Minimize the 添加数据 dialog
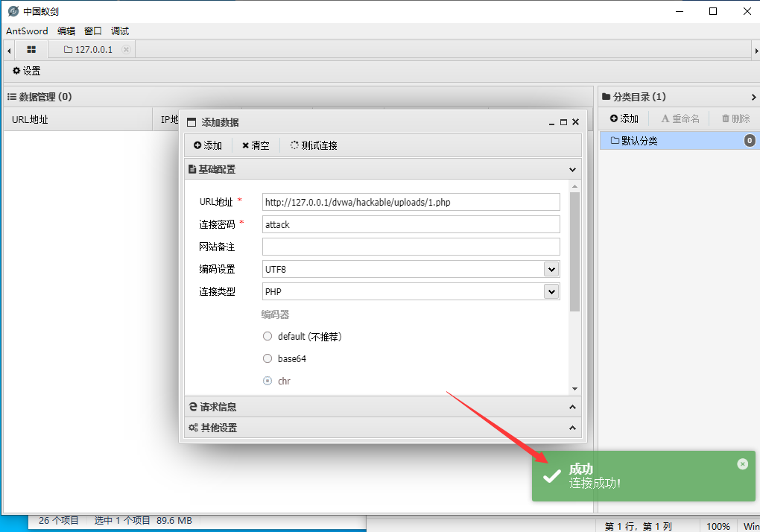Viewport: 760px width, 532px height. (x=551, y=122)
